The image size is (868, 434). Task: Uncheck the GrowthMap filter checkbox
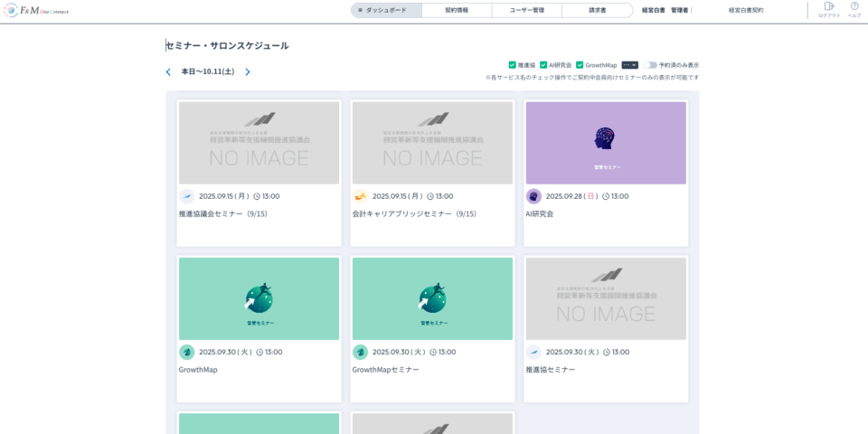(580, 65)
